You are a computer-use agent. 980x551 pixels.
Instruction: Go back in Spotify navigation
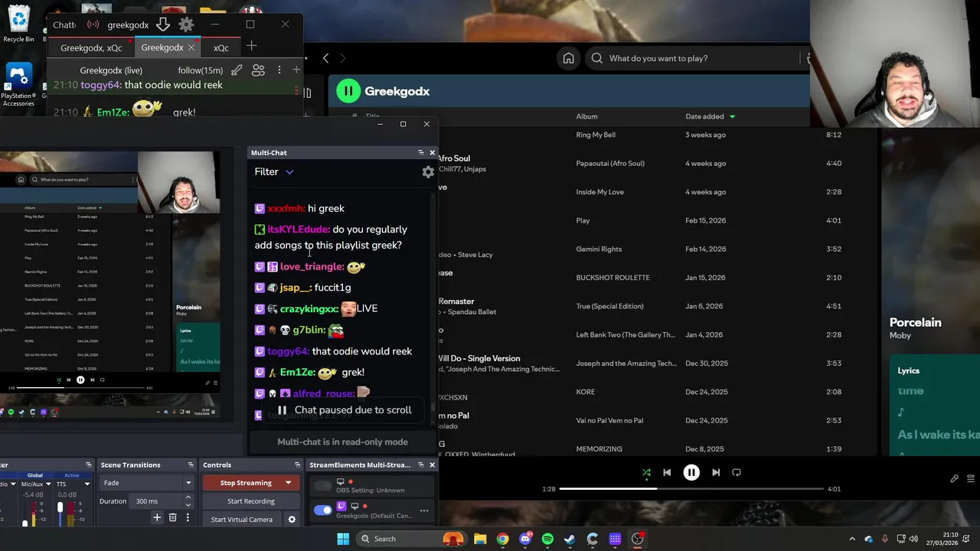[325, 58]
